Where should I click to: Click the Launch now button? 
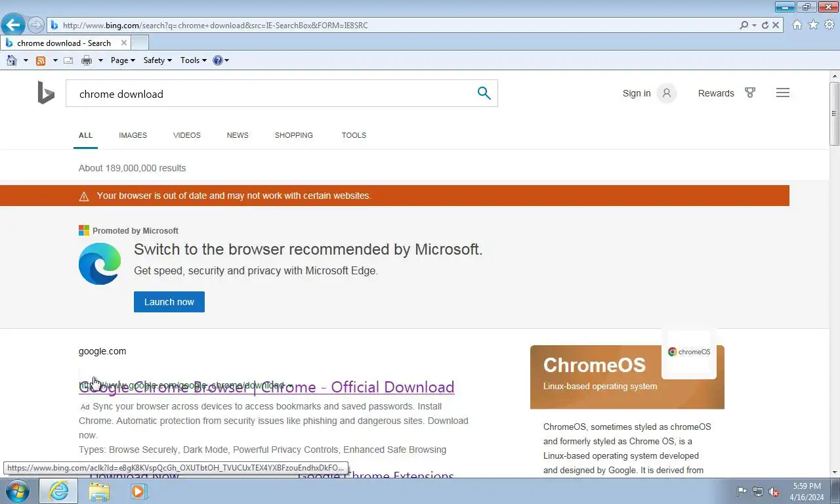point(169,302)
